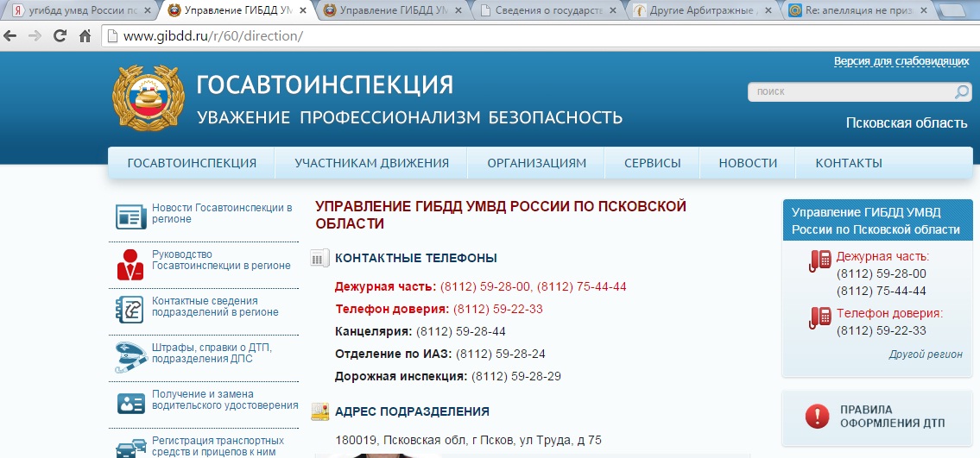The image size is (980, 458).
Task: Click the news icon beside Новости Госавтоинспекции
Action: (x=130, y=216)
